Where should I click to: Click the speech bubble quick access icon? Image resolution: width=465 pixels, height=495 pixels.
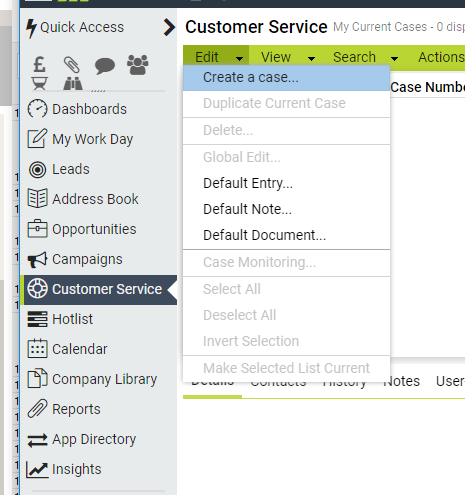point(105,66)
